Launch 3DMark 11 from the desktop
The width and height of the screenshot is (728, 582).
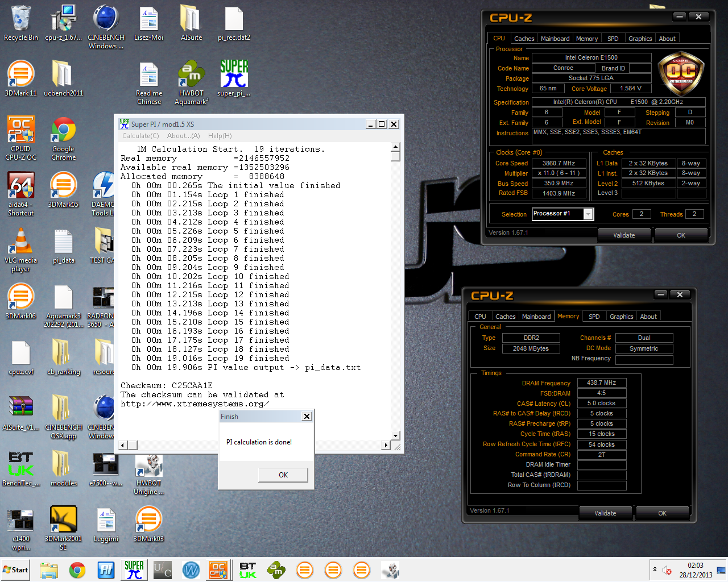21,78
